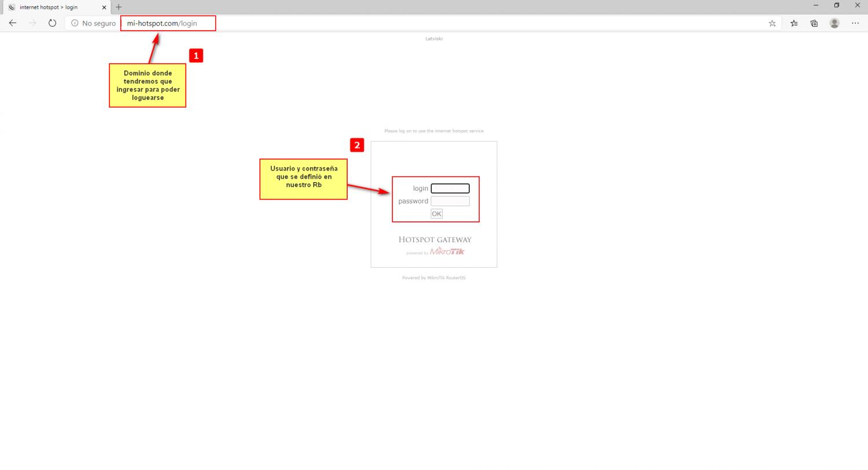Close the 'internet hotspot > login' tab

[104, 8]
